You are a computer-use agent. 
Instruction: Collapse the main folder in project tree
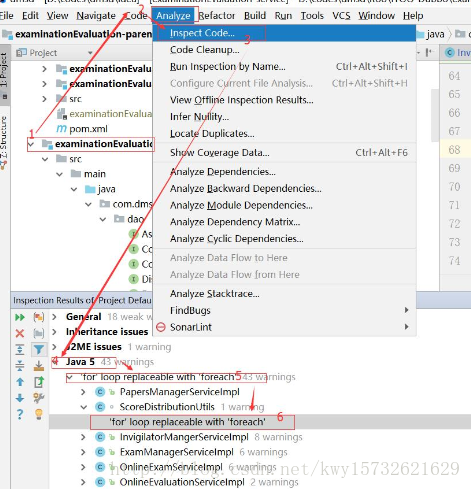click(x=60, y=174)
